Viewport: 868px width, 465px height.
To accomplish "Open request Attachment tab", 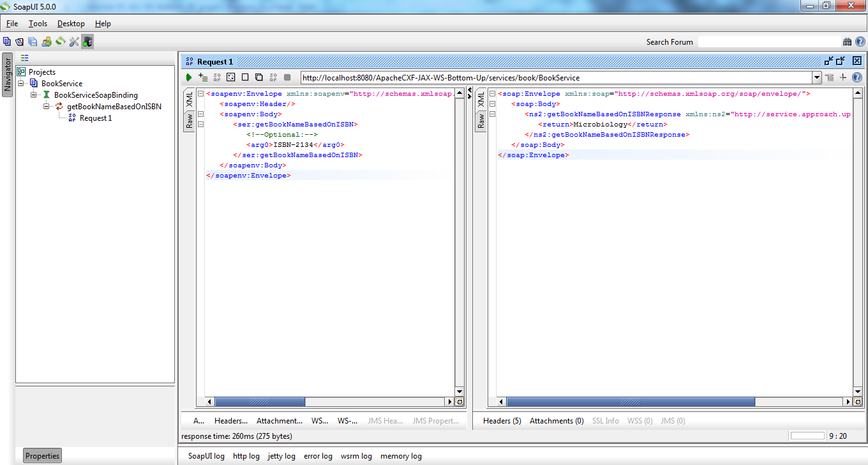I will coord(280,421).
